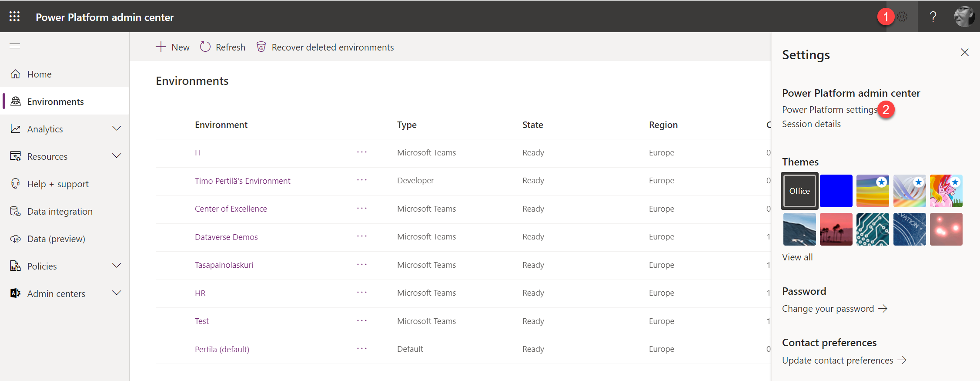The width and height of the screenshot is (980, 381).
Task: Expand the Analytics navigation section
Action: pos(117,129)
